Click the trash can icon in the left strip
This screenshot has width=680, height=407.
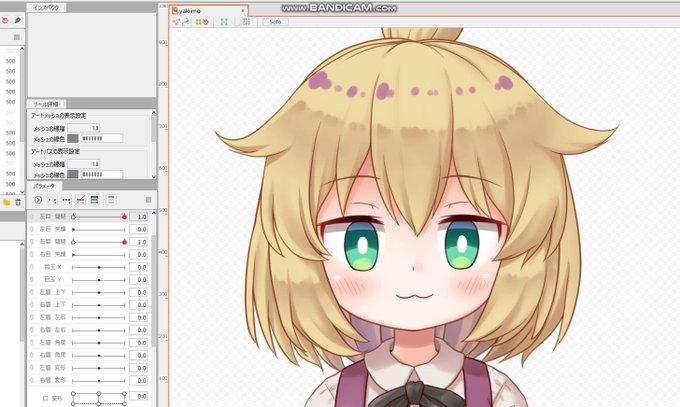click(x=18, y=202)
